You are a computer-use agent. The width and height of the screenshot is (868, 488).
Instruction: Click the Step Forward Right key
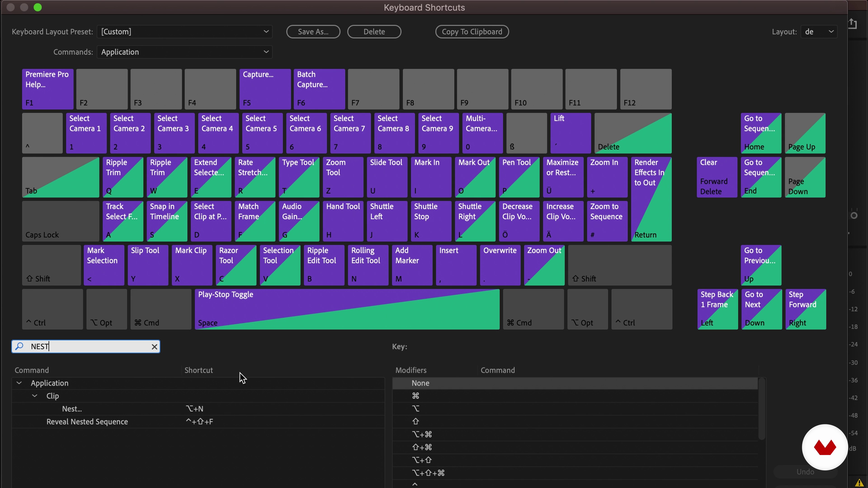[806, 309]
